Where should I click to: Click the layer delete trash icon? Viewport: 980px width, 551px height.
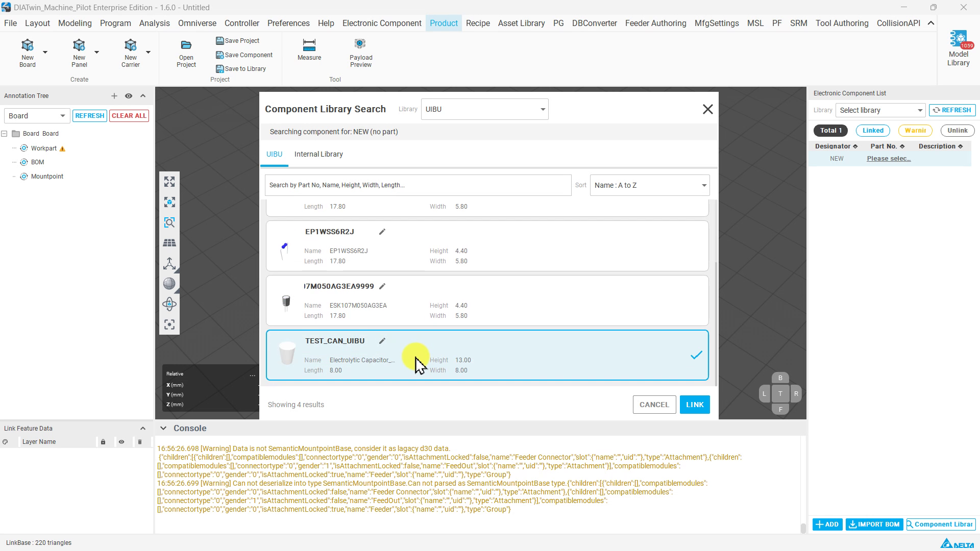(x=140, y=442)
